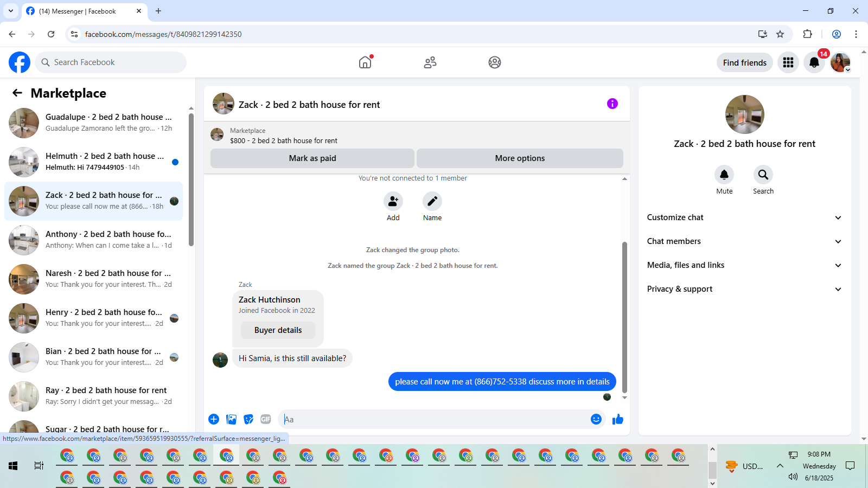Screen dimensions: 868x488
Task: Search in conversation with magnifier icon
Action: click(763, 175)
